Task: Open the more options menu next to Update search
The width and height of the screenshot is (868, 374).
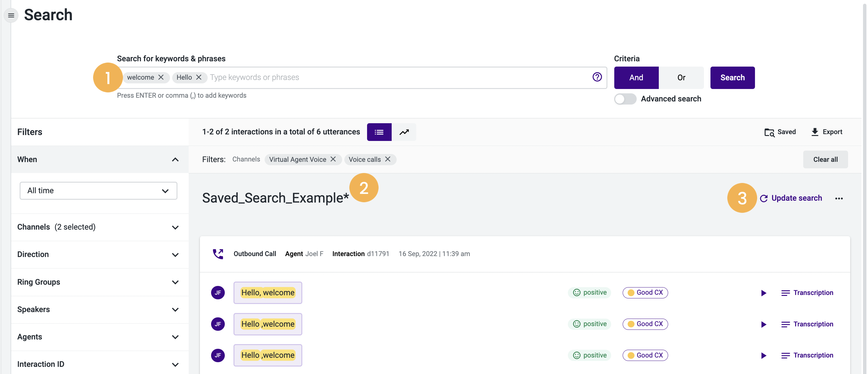Action: (x=839, y=198)
